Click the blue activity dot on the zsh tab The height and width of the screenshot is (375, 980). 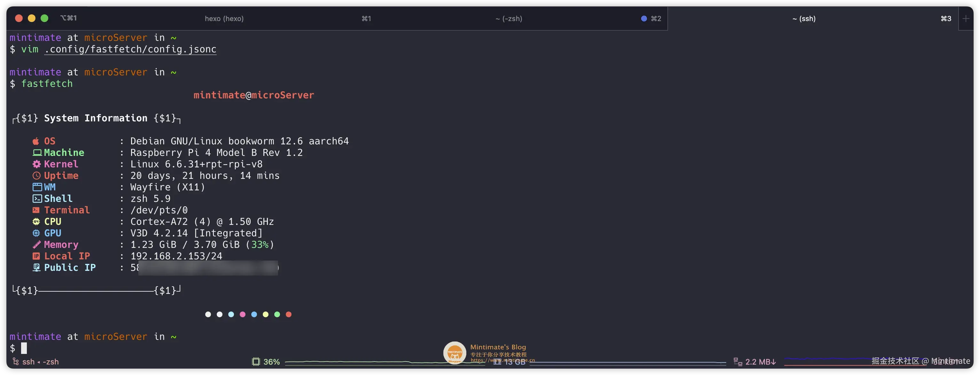(644, 19)
